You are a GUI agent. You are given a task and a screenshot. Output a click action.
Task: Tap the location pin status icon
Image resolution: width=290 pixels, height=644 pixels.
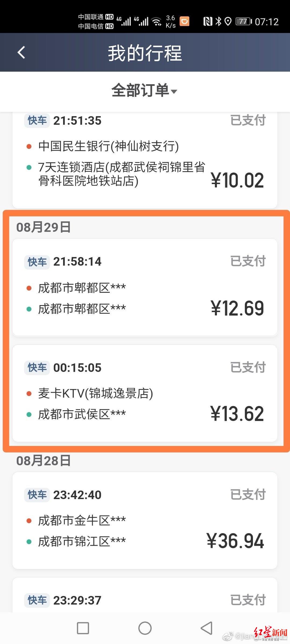228,21
